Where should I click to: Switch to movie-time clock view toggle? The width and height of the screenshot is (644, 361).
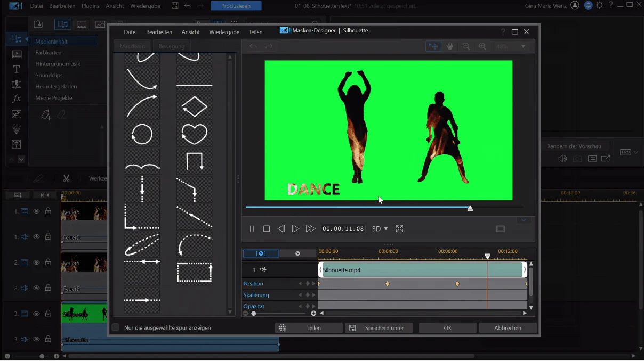point(297,253)
